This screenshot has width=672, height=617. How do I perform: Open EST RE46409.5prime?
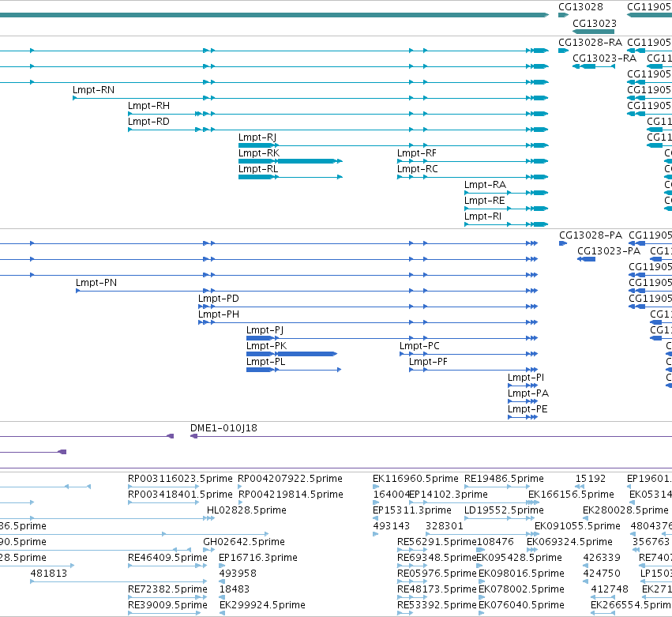pyautogui.click(x=167, y=558)
